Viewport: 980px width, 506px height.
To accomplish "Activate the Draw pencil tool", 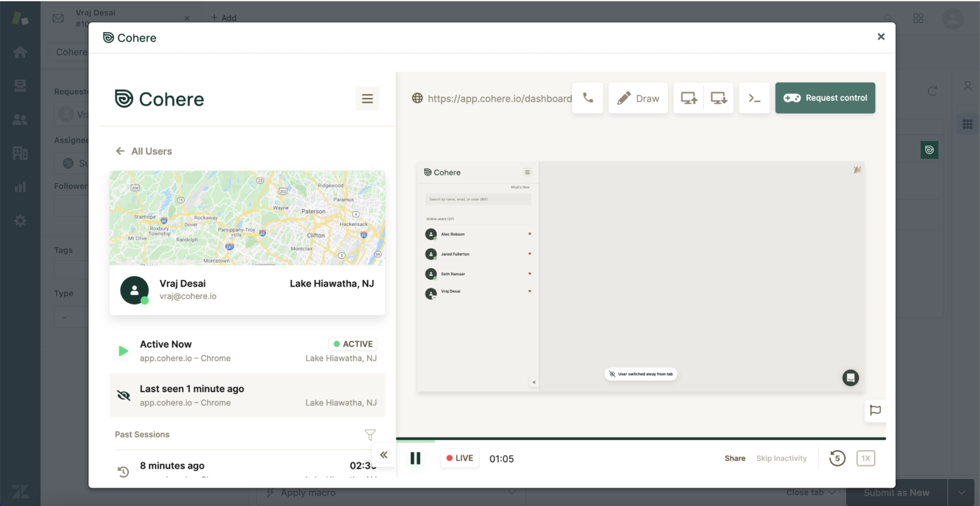I will point(638,98).
